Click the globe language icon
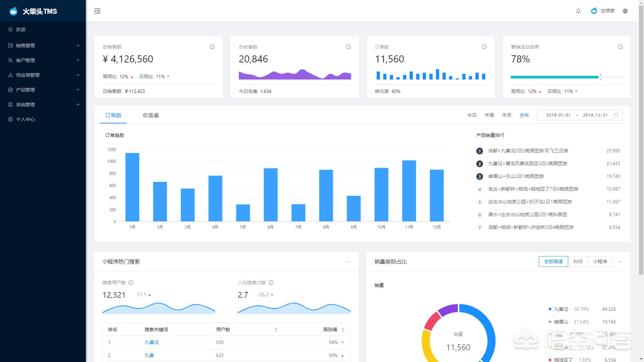 pyautogui.click(x=625, y=11)
